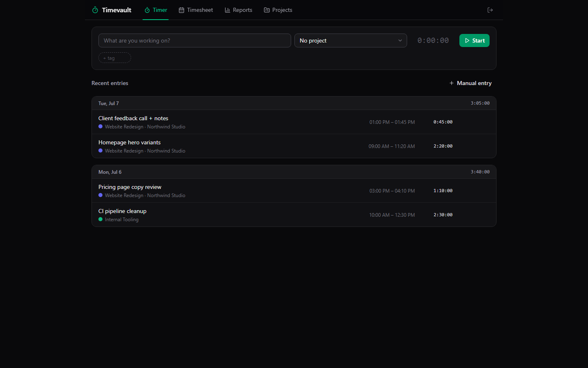Open the 'Client feedback call + notes' entry
This screenshot has height=368, width=588.
click(294, 122)
